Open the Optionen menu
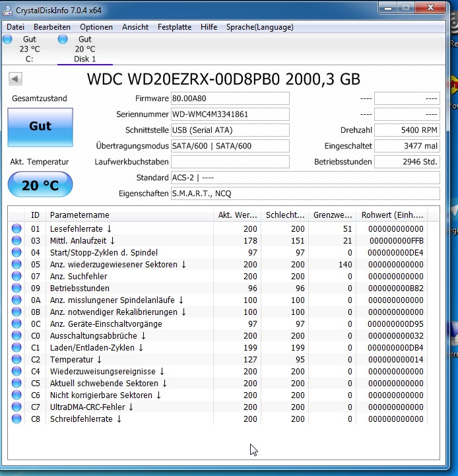 [96, 27]
